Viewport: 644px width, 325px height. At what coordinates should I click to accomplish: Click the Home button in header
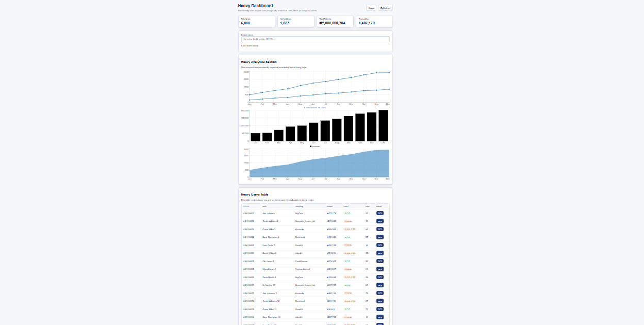pos(371,8)
